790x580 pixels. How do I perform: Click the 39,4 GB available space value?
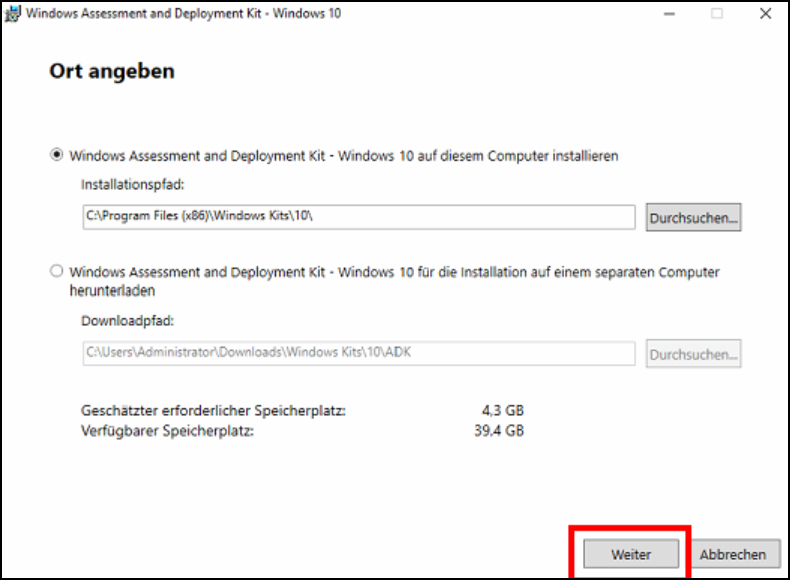pyautogui.click(x=502, y=431)
